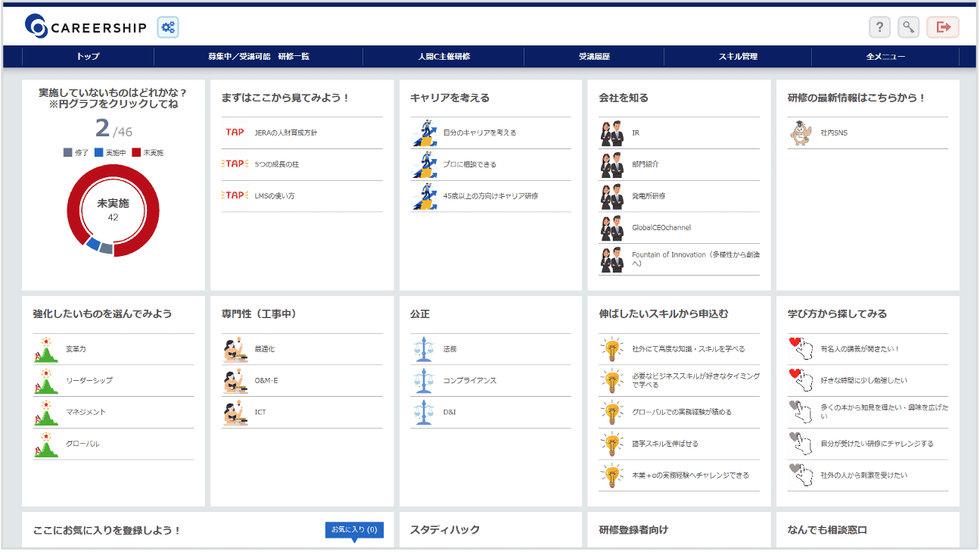Screen dimensions: 980x552
Task: Open the Help question mark icon
Action: tap(879, 27)
